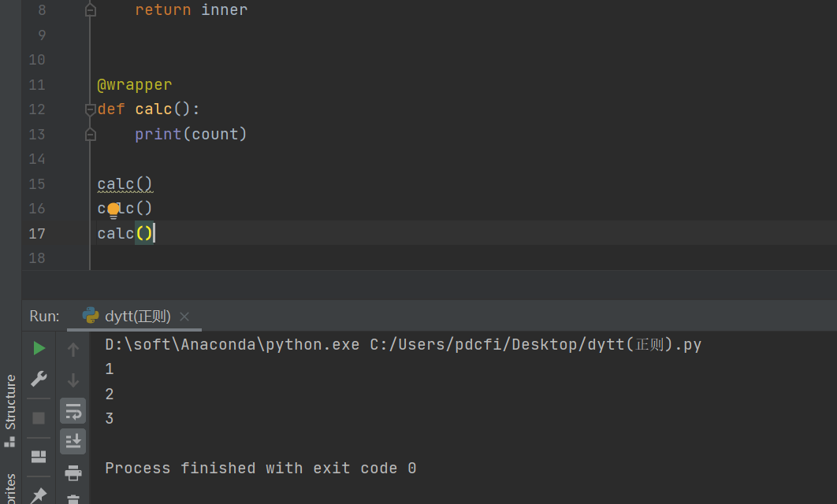Screen dimensions: 837x504
Task: Click the gray Stop process square
Action: tap(39, 418)
